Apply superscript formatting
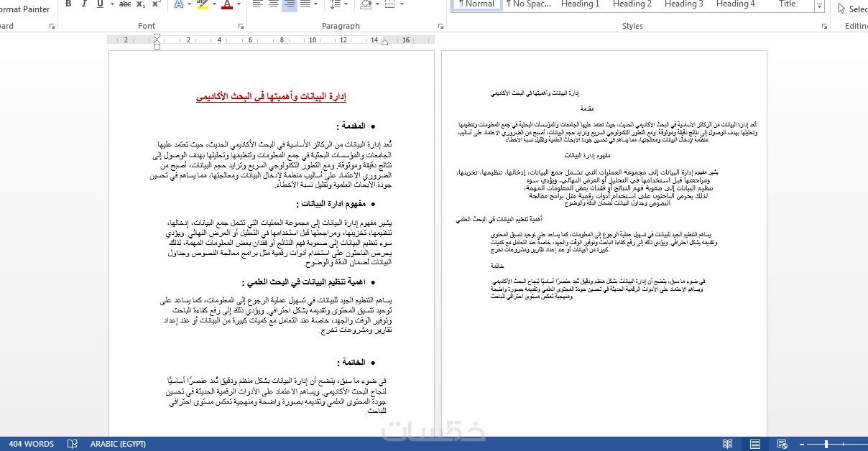868x451 pixels. pyautogui.click(x=155, y=4)
